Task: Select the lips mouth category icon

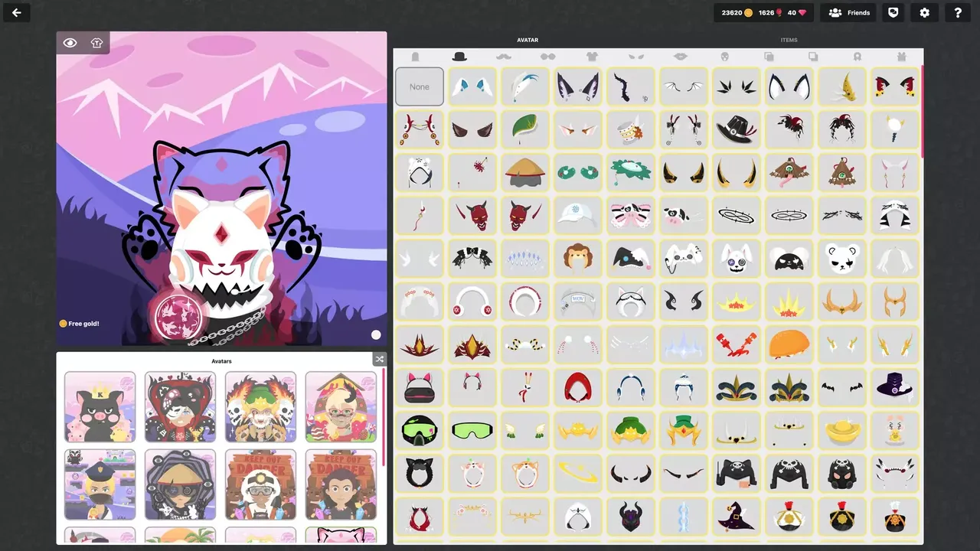Action: pyautogui.click(x=680, y=57)
